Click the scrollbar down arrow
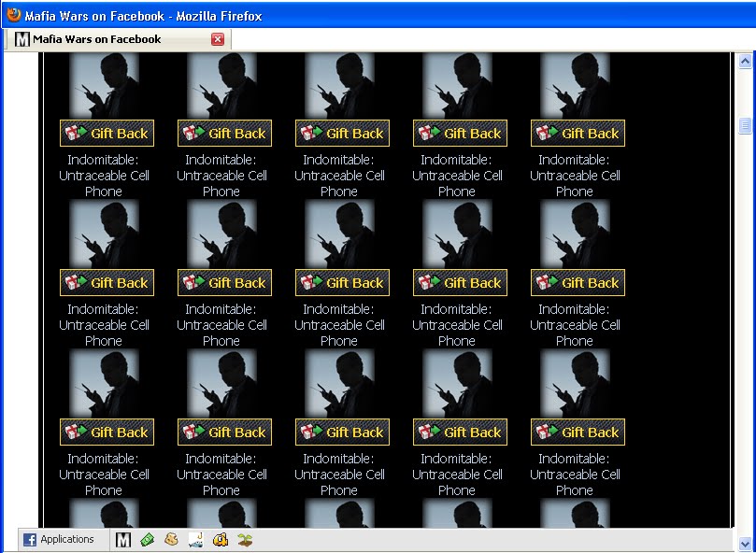Viewport: 756px width, 553px height. point(745,544)
